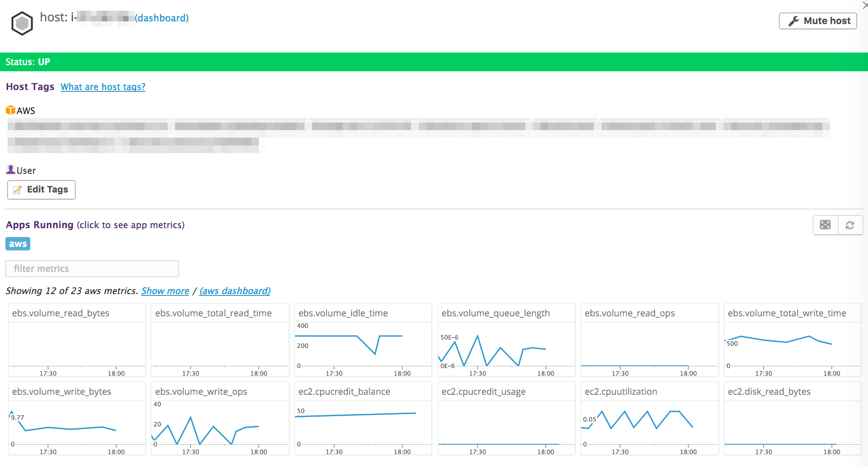Click the hexagon host icon
Viewport: 868px width, 467px height.
pyautogui.click(x=22, y=24)
